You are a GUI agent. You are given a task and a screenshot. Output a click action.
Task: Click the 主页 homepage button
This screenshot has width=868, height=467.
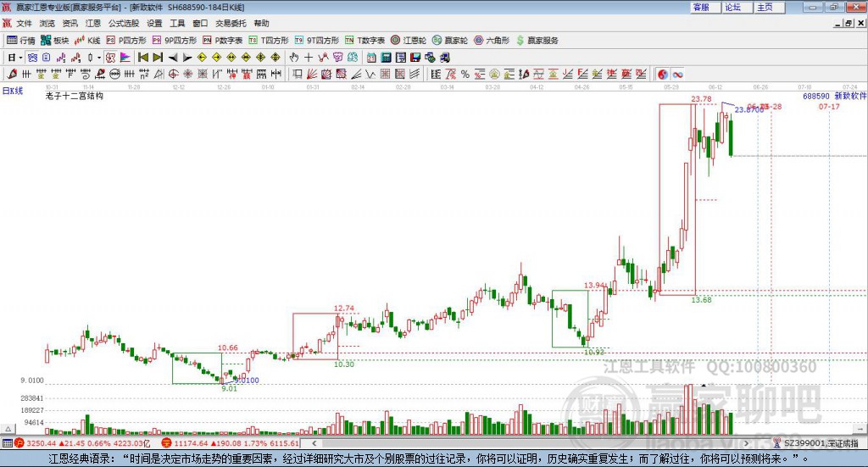pos(770,7)
